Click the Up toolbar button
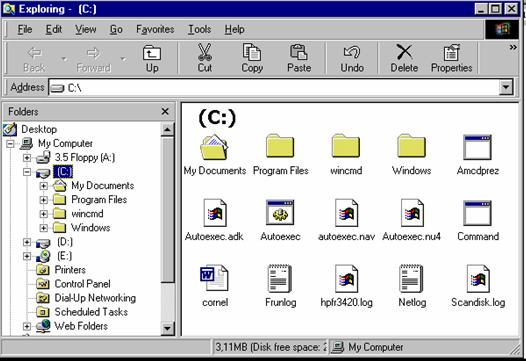The image size is (526, 361). (x=152, y=59)
